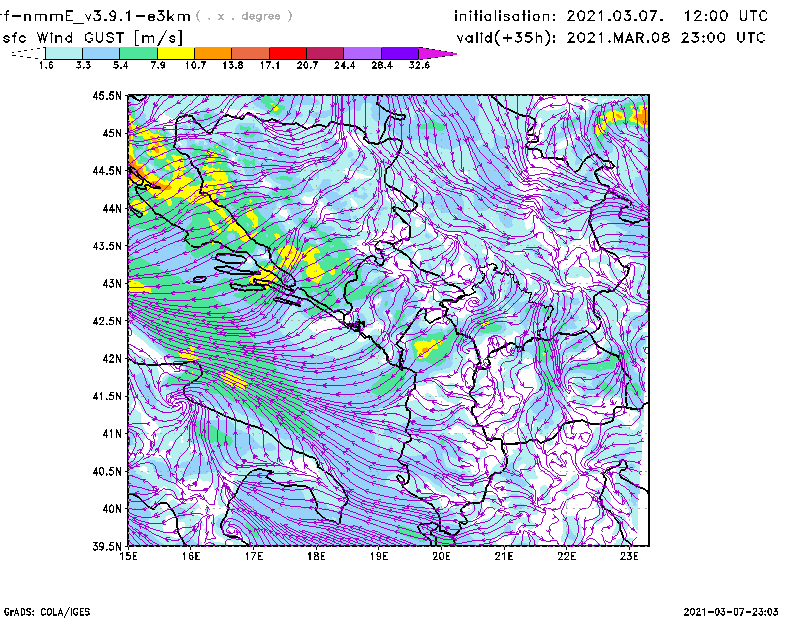Image resolution: width=800 pixels, height=618 pixels.
Task: Click the "23E" longitude label
Action: (629, 556)
